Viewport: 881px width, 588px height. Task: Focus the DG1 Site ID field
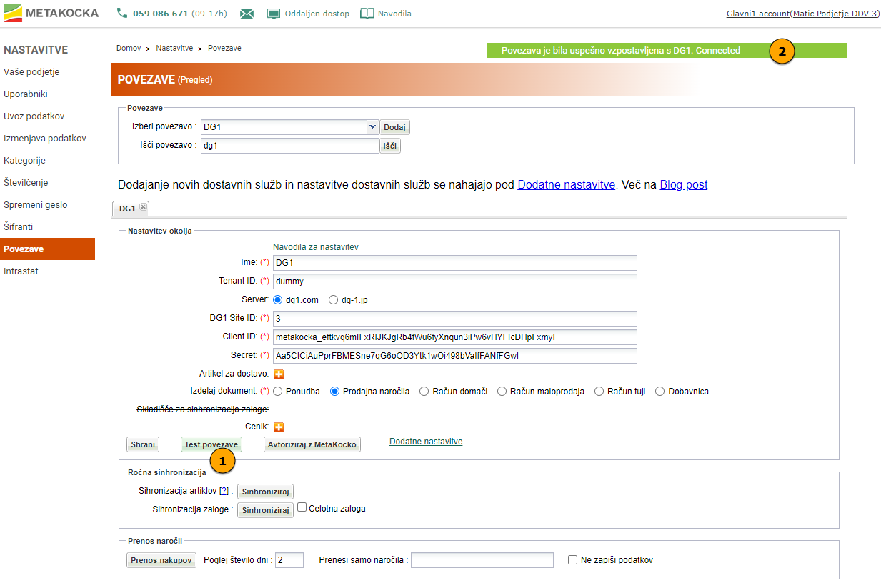(x=454, y=319)
